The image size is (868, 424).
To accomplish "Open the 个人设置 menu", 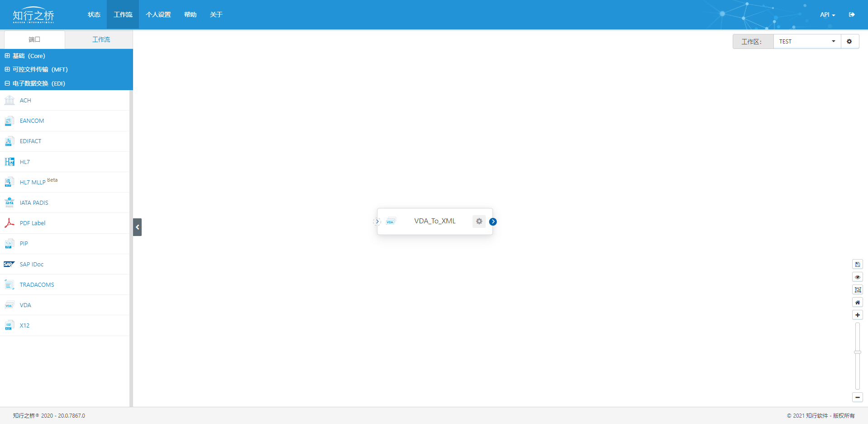I will (x=158, y=14).
